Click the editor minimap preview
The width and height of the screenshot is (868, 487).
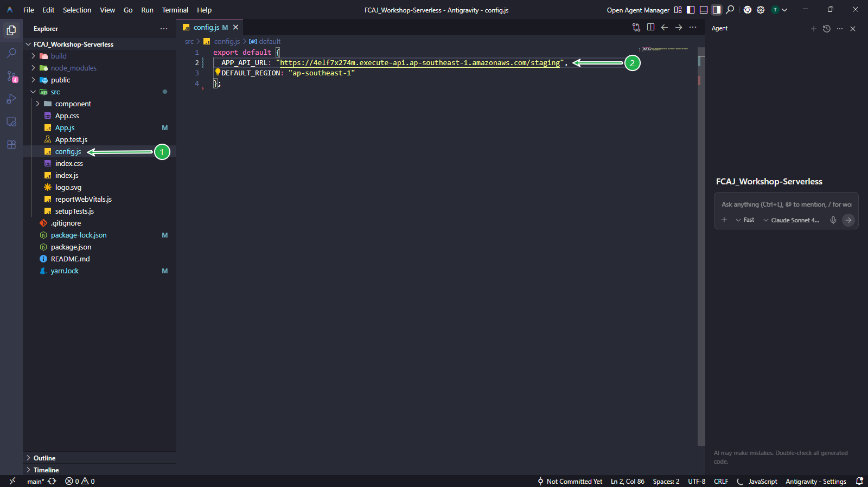[665, 49]
